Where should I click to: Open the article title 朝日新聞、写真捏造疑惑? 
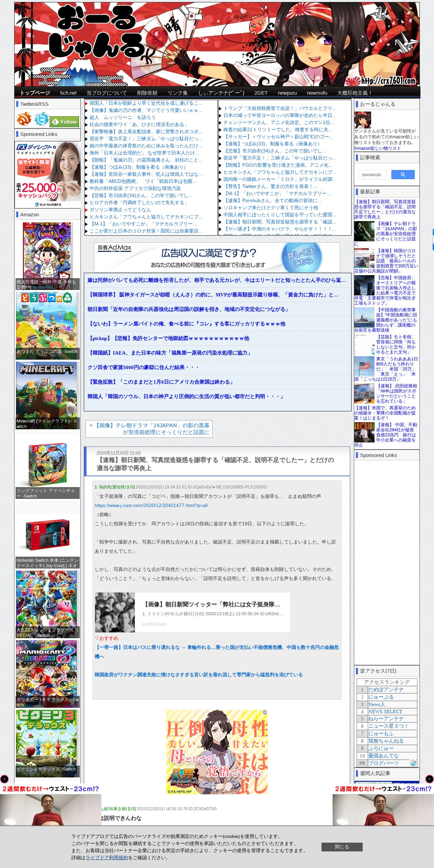tap(215, 464)
